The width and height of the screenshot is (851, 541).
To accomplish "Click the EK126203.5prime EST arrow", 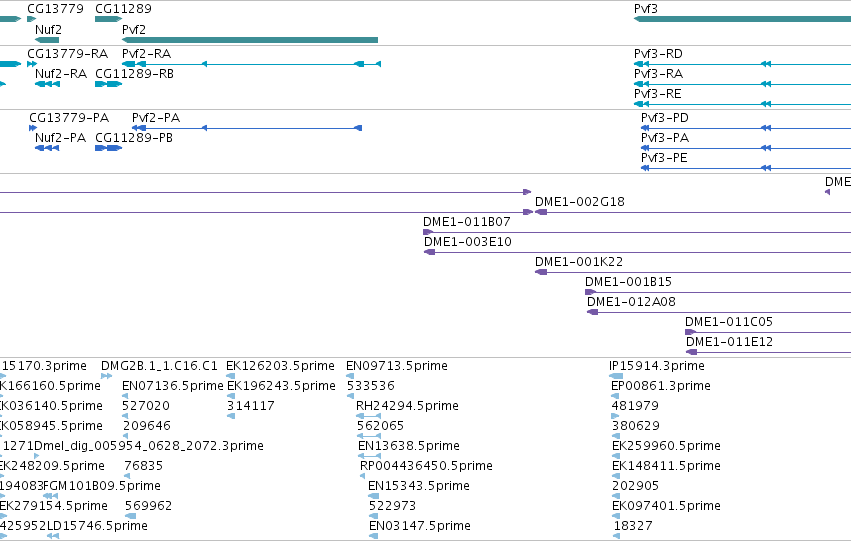I will 231,375.
